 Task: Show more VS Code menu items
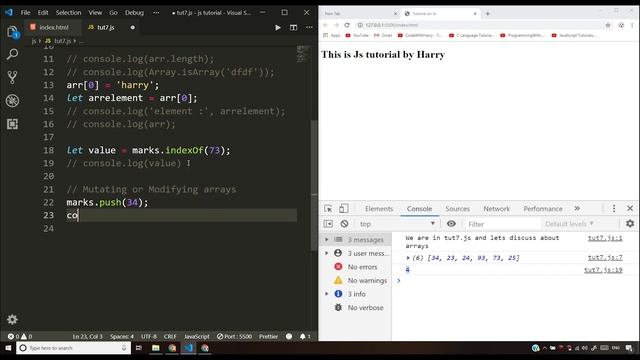pos(156,13)
